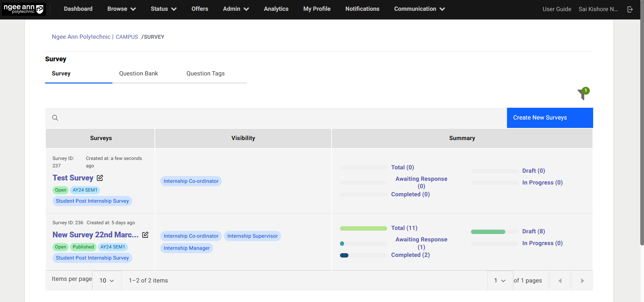644x302 pixels.
Task: Click the Ngee Ann Polytechnic logo
Action: coord(24,9)
